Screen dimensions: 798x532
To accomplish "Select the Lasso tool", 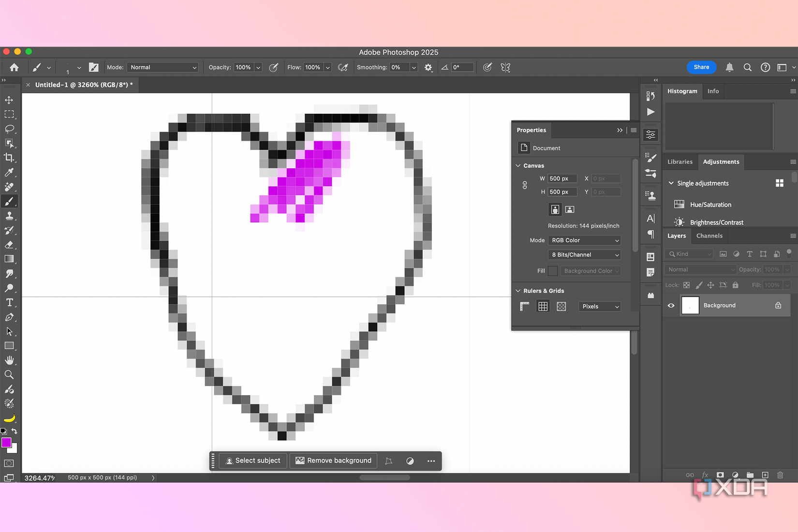I will (x=10, y=129).
